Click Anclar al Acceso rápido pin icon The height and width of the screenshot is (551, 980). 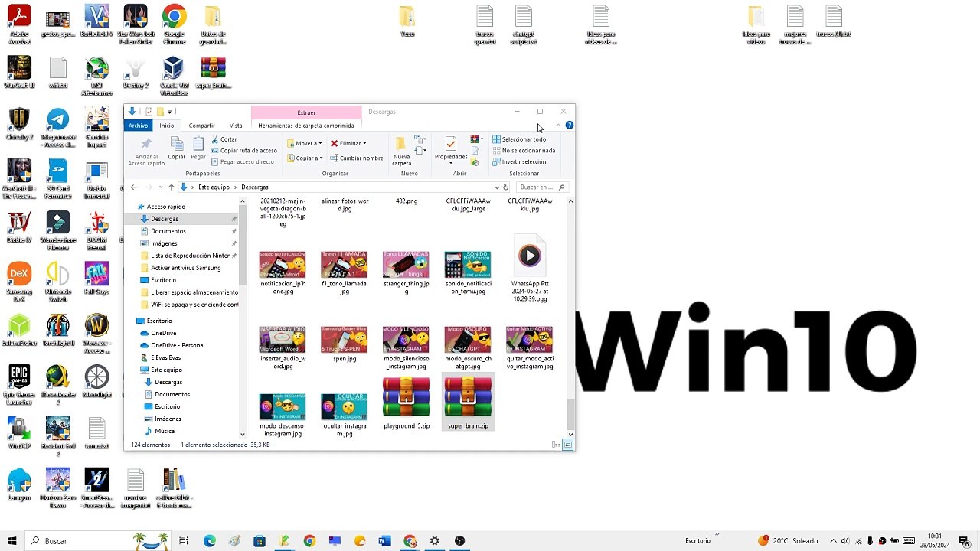[145, 144]
